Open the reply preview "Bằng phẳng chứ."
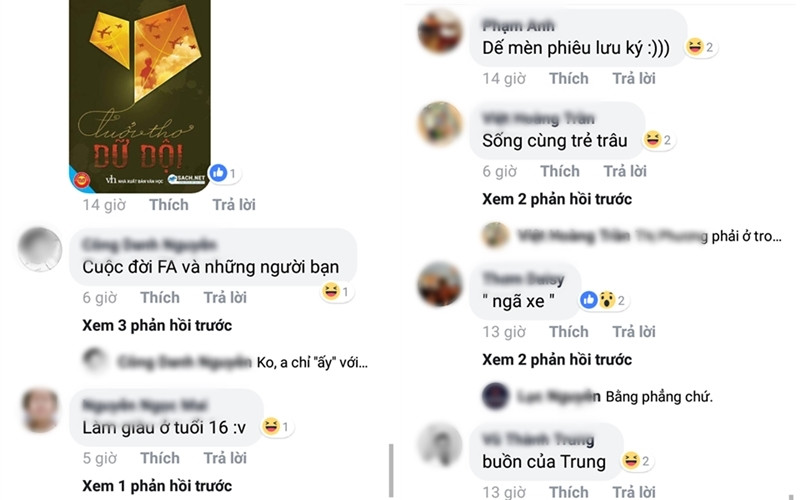 pos(659,396)
